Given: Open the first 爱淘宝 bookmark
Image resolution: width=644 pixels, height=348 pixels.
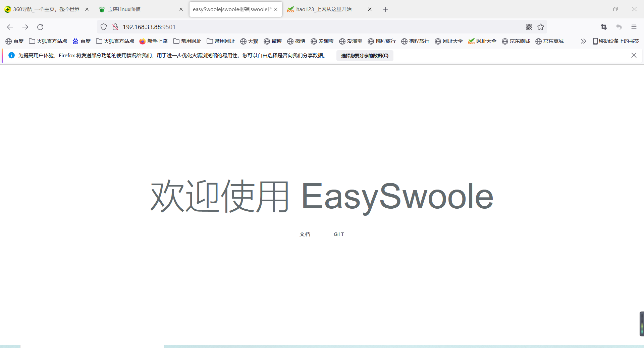Looking at the screenshot, I should pos(322,41).
